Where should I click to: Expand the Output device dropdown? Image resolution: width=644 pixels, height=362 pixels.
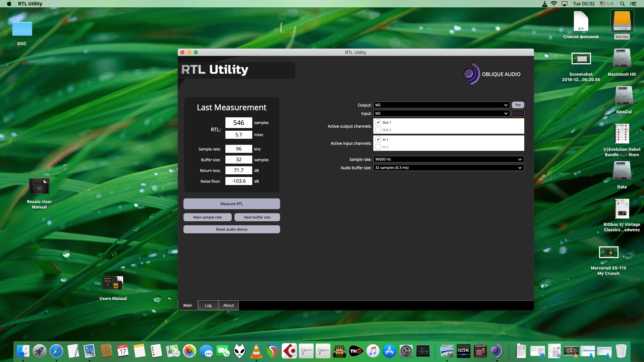click(441, 105)
